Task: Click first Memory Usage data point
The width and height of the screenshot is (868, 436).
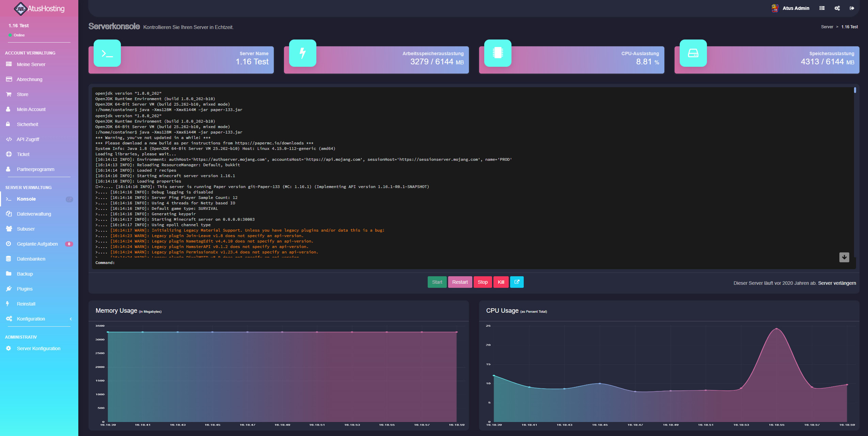Action: coord(108,332)
